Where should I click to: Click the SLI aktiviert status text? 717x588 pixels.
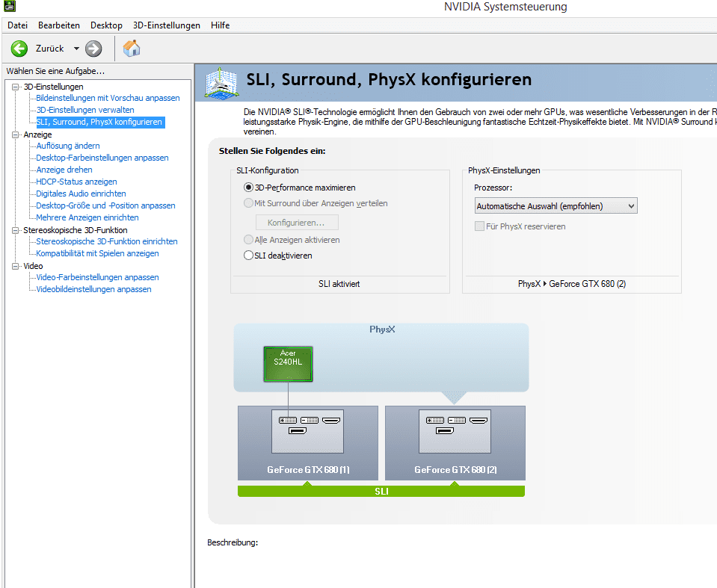click(x=339, y=284)
